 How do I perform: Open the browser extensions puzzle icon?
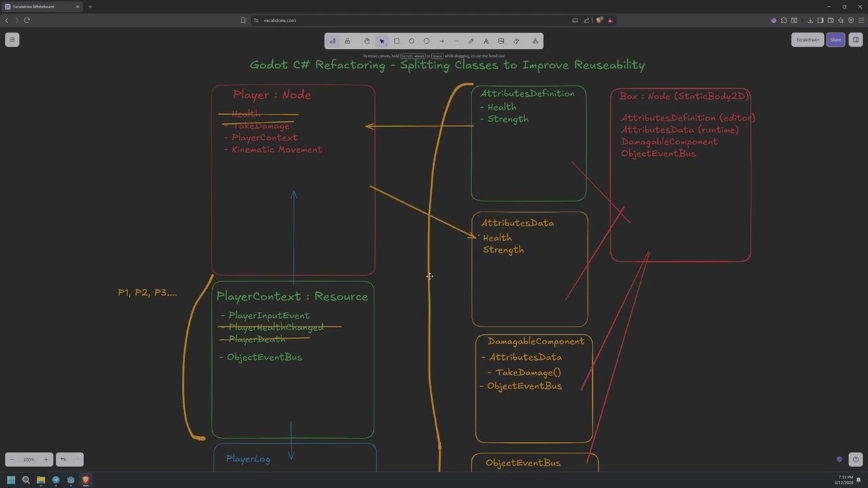[784, 20]
